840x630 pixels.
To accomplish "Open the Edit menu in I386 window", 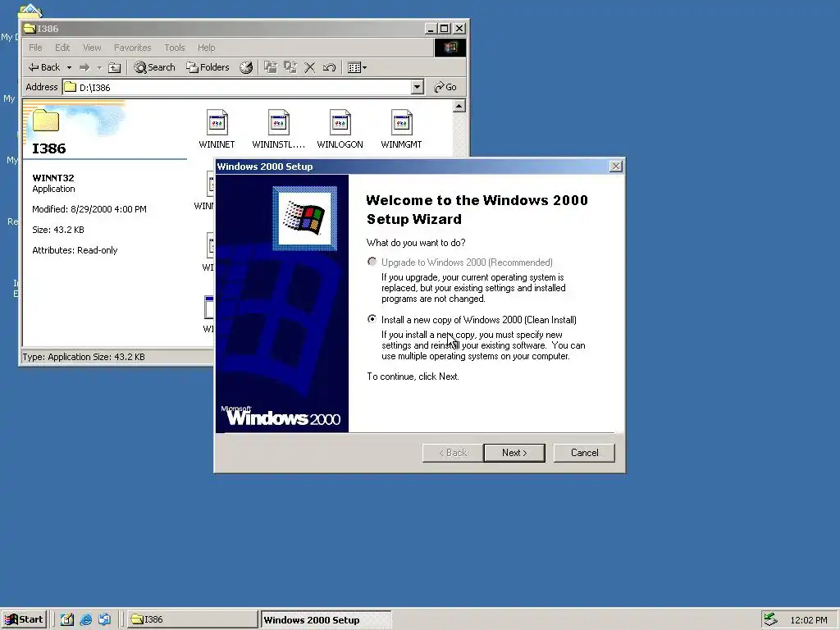I will click(x=62, y=48).
